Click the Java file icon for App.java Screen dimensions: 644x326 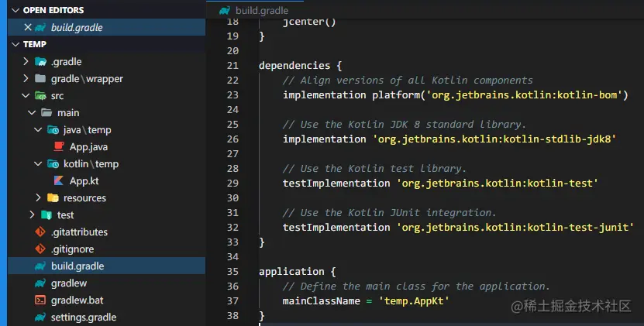(59, 146)
